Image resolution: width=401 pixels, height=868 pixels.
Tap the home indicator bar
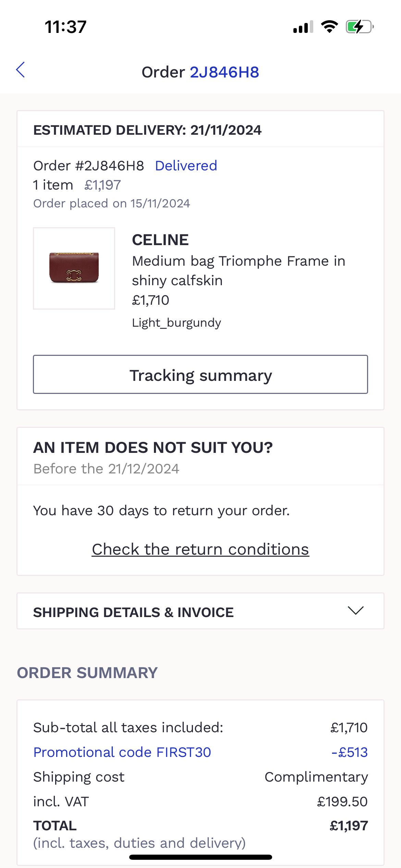200,857
